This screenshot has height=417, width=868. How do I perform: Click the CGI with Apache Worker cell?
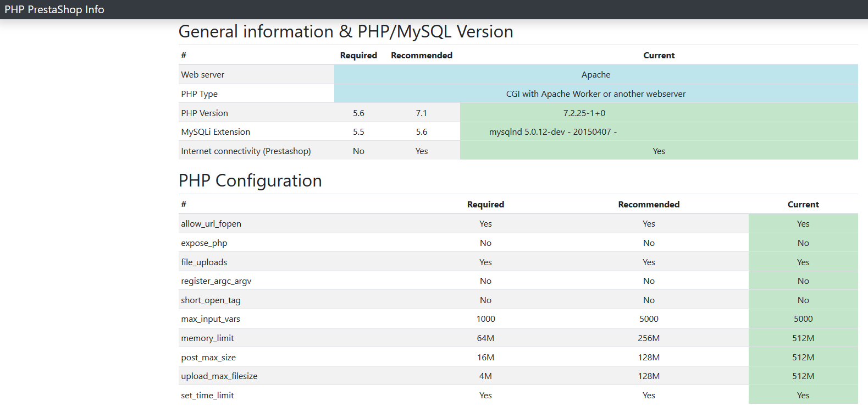click(596, 94)
